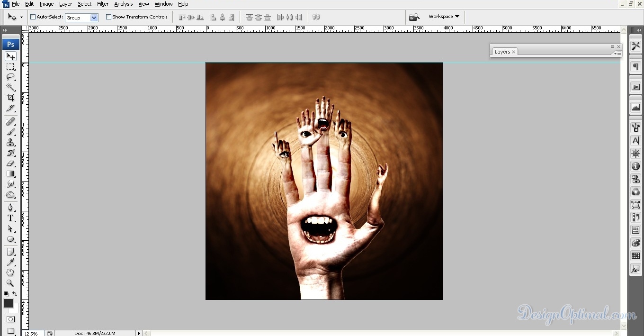Image resolution: width=644 pixels, height=336 pixels.
Task: Open the Layers panel options menu
Action: [x=617, y=53]
